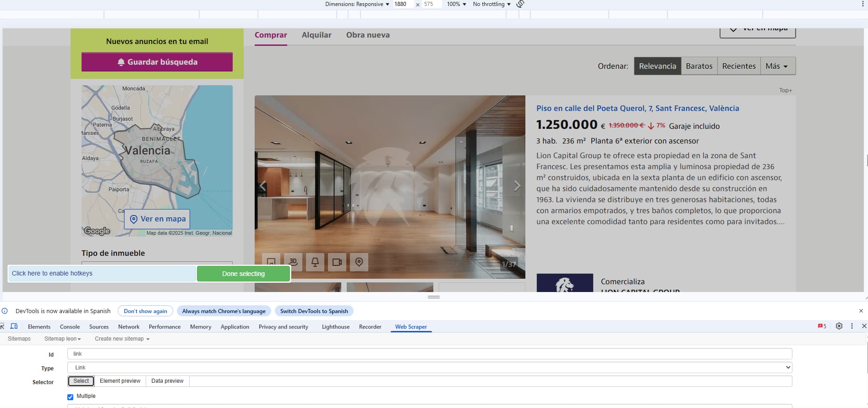
Task: Click the lamp home staging icon
Action: [315, 262]
